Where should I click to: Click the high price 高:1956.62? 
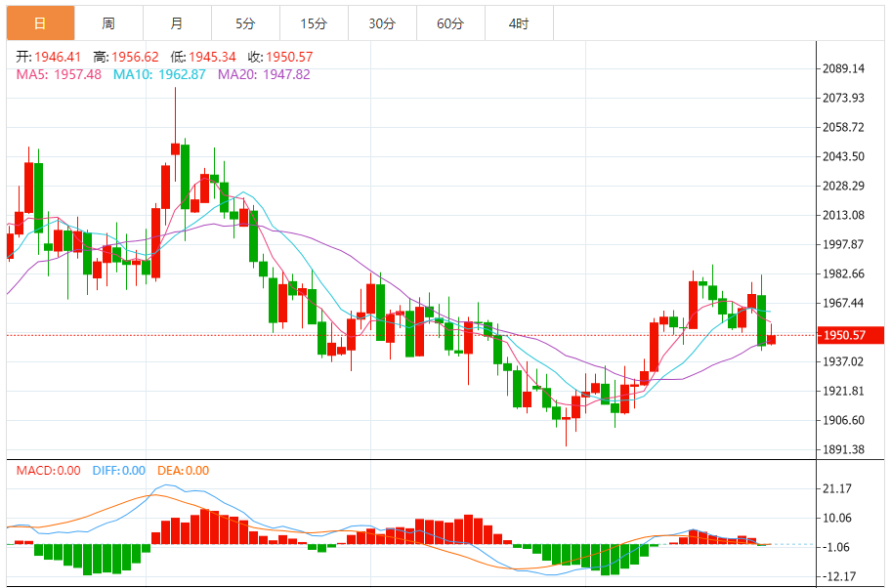126,57
